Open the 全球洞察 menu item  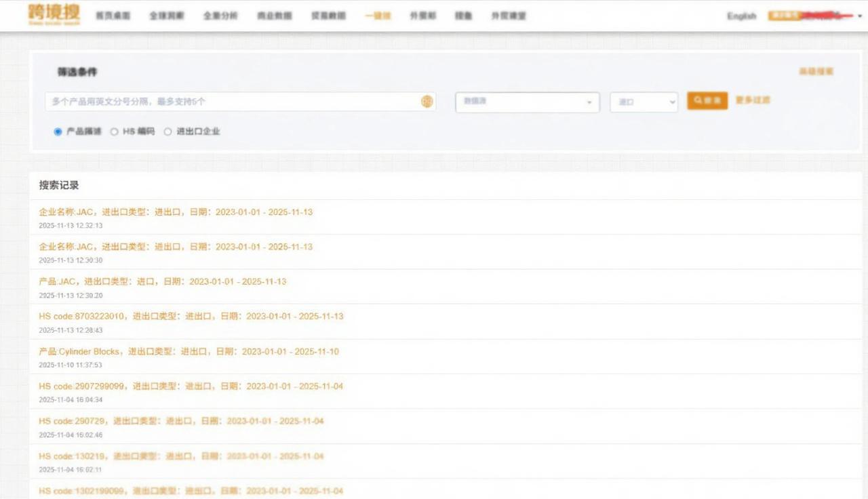click(166, 16)
